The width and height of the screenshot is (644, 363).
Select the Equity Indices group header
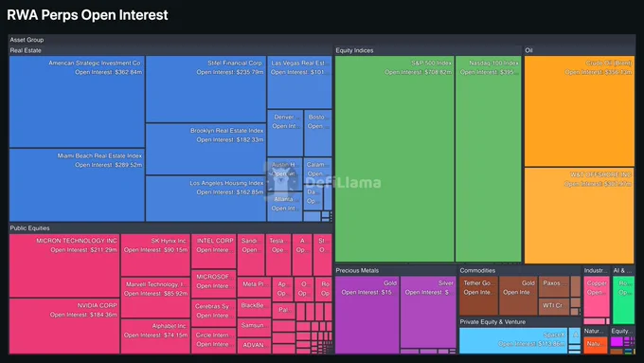pyautogui.click(x=354, y=50)
